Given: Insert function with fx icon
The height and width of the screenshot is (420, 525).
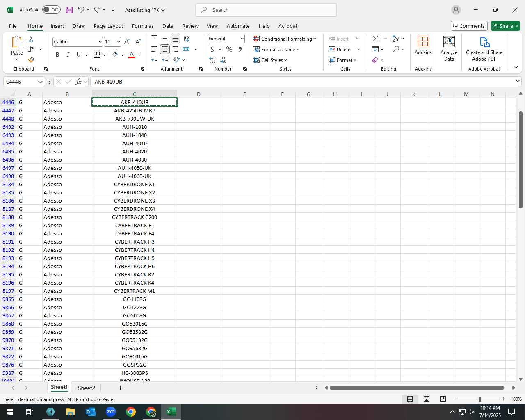Looking at the screenshot, I should (79, 82).
